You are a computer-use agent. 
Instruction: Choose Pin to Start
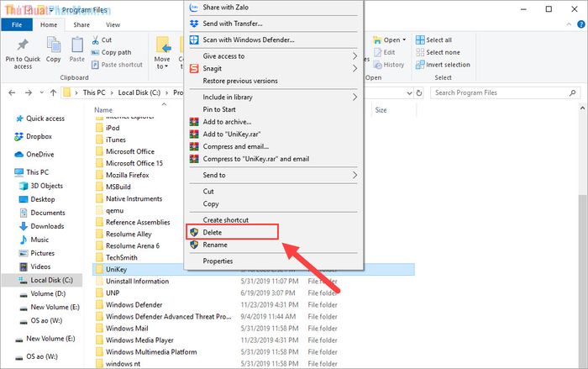click(273, 109)
